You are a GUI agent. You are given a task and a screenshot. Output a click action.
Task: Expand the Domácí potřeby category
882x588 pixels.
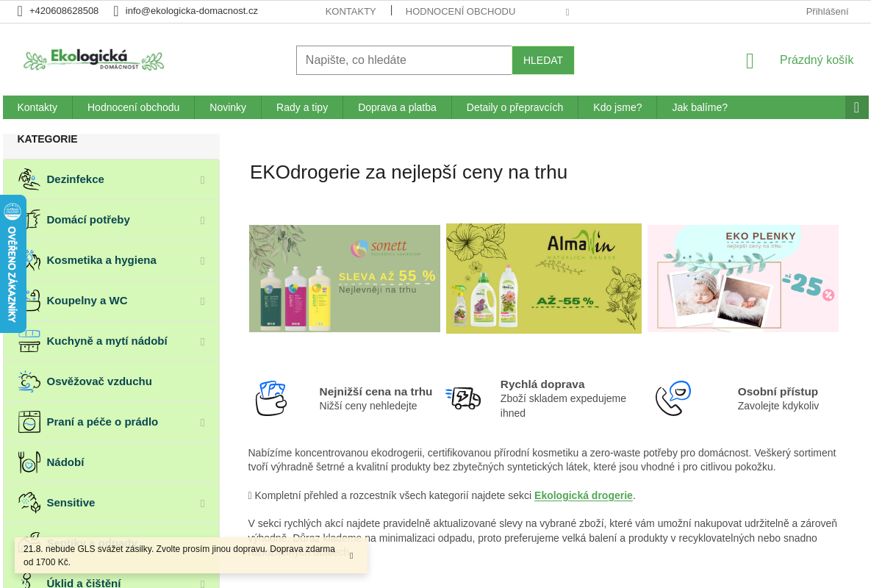(x=202, y=220)
